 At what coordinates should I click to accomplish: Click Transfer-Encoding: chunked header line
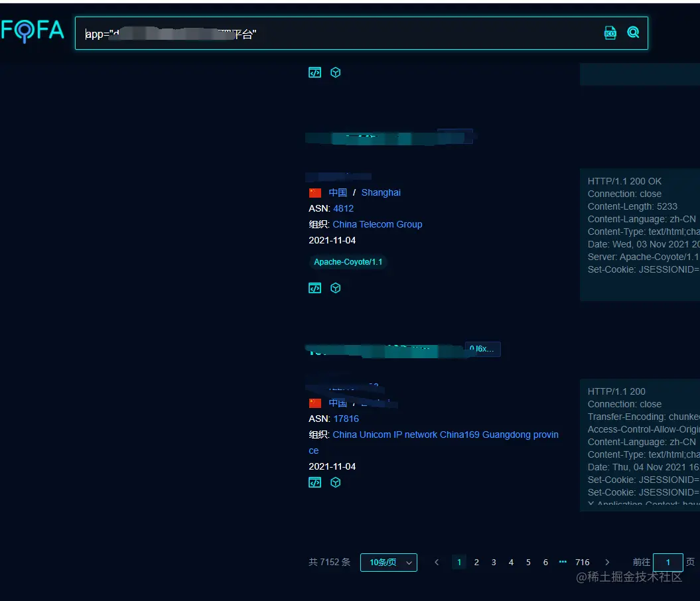(x=644, y=417)
